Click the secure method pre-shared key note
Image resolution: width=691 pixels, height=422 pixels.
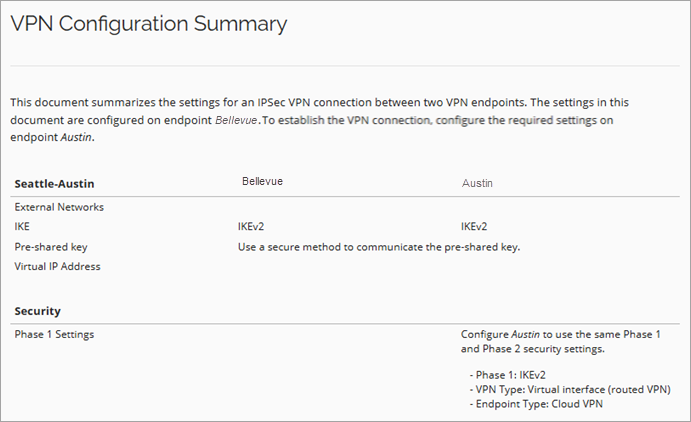pos(379,246)
